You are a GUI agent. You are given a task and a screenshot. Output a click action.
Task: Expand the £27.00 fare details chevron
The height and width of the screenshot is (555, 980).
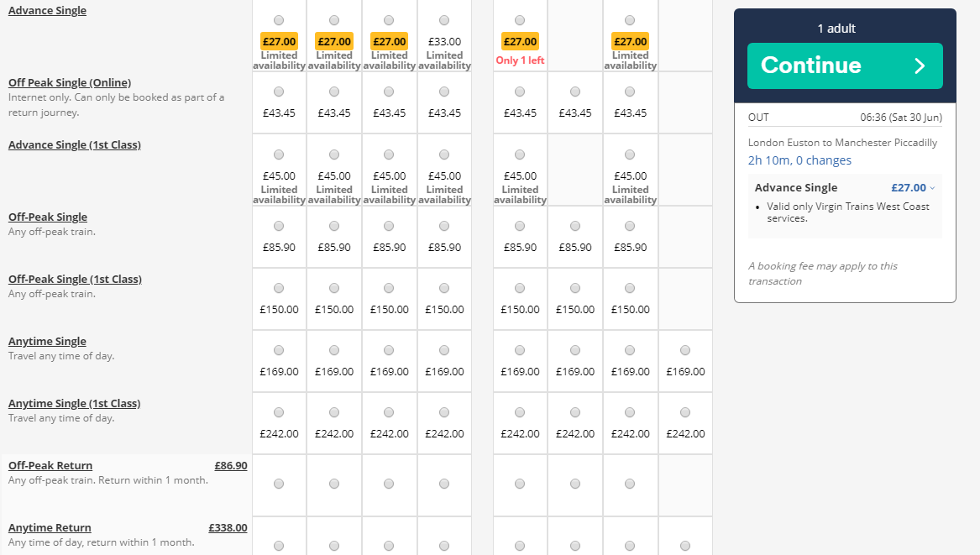pyautogui.click(x=932, y=188)
